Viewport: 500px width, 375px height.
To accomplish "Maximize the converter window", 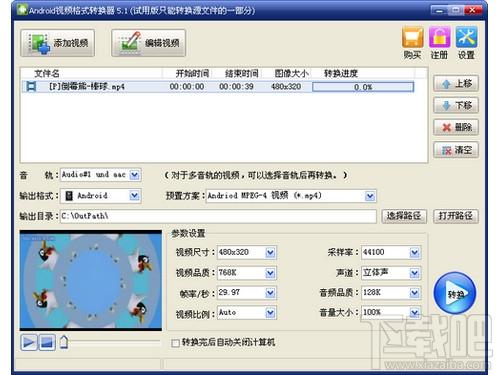I will (456, 11).
